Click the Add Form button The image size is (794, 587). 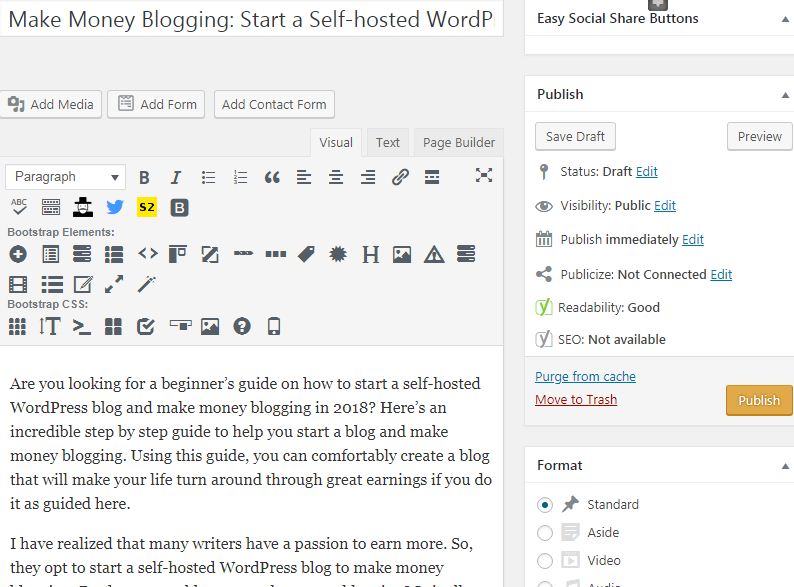(x=156, y=104)
